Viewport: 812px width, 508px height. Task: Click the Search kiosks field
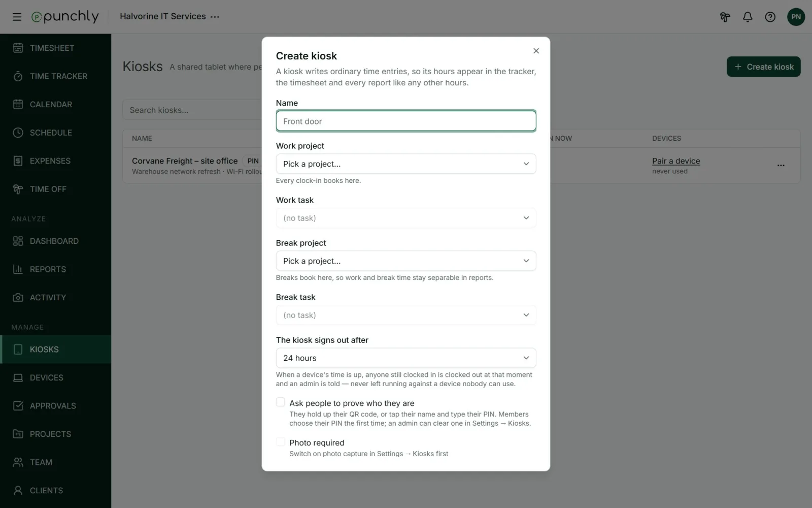tap(192, 110)
